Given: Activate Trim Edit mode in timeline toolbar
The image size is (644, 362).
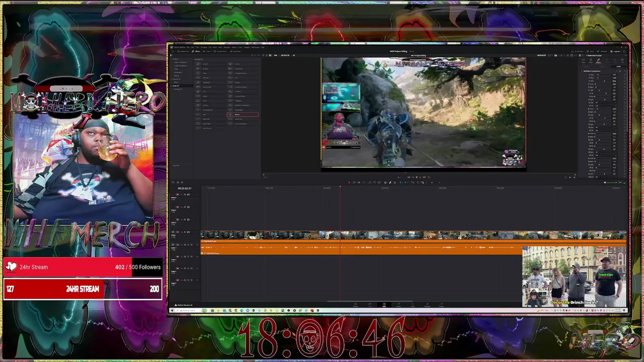Looking at the screenshot, I should (x=354, y=182).
